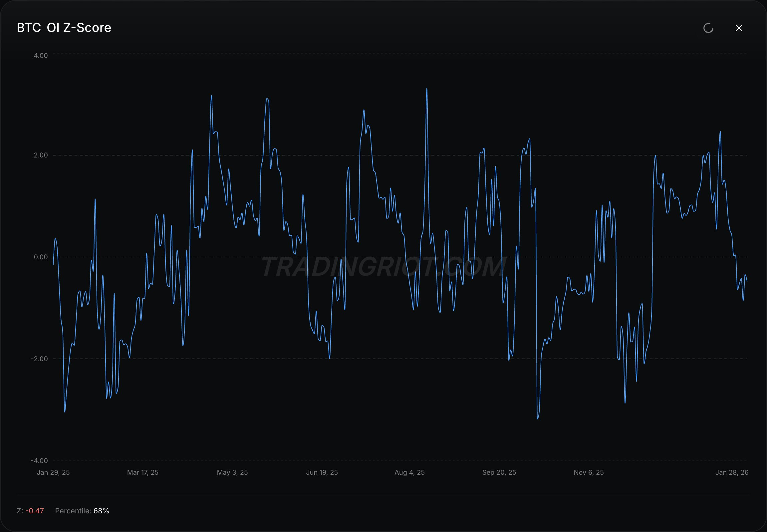This screenshot has width=767, height=532.
Task: Click the -2.00 y-axis label
Action: pyautogui.click(x=39, y=359)
